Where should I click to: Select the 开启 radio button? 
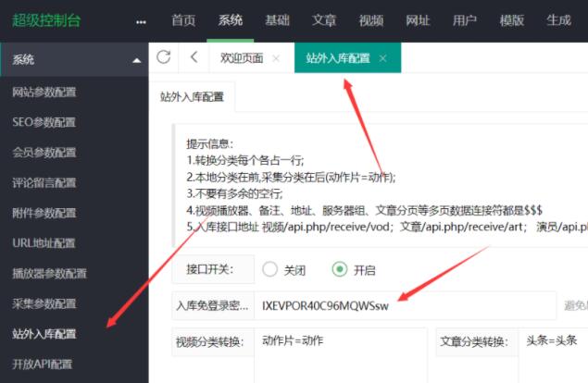(340, 269)
